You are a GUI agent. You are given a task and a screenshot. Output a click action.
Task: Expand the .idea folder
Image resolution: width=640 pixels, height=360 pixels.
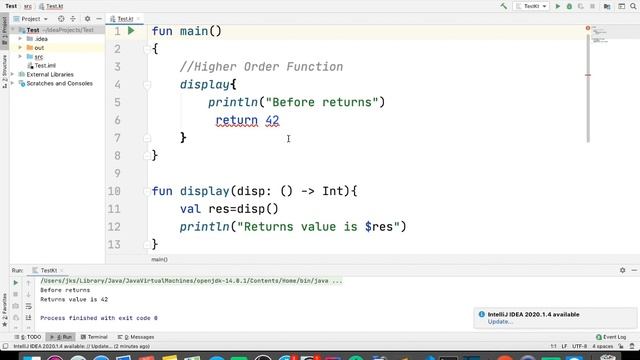point(20,39)
